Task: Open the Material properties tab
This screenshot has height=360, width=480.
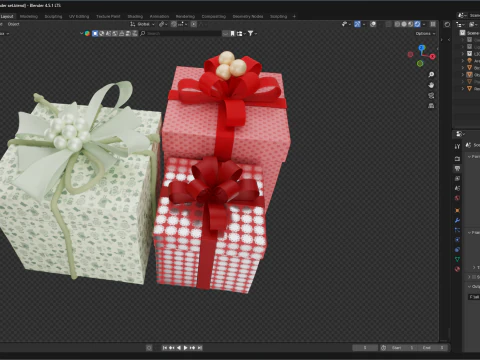Action: click(457, 269)
